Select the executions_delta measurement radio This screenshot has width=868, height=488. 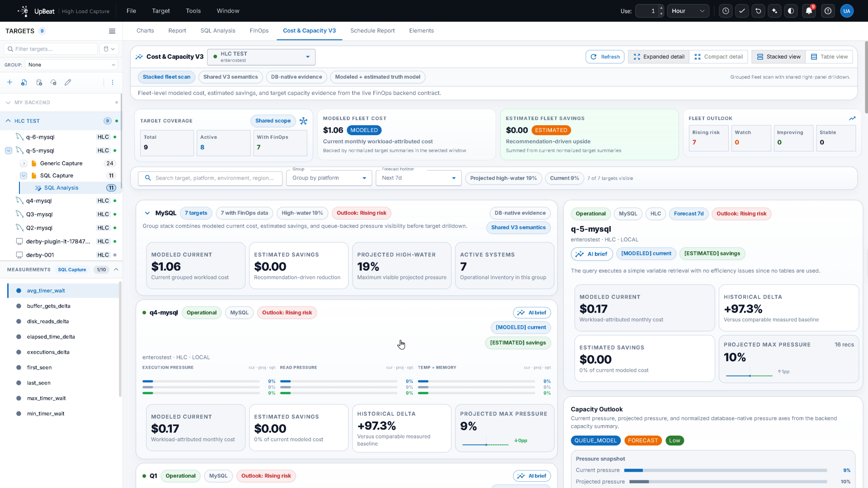click(x=19, y=352)
